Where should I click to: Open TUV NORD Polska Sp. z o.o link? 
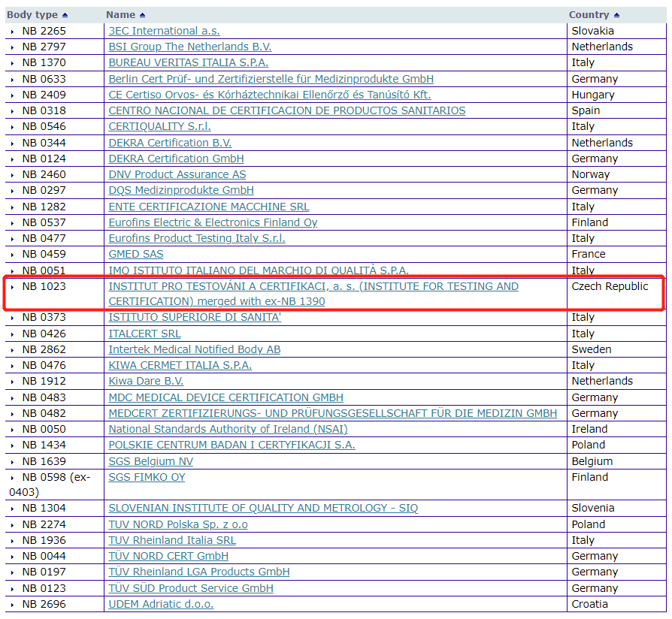click(178, 524)
